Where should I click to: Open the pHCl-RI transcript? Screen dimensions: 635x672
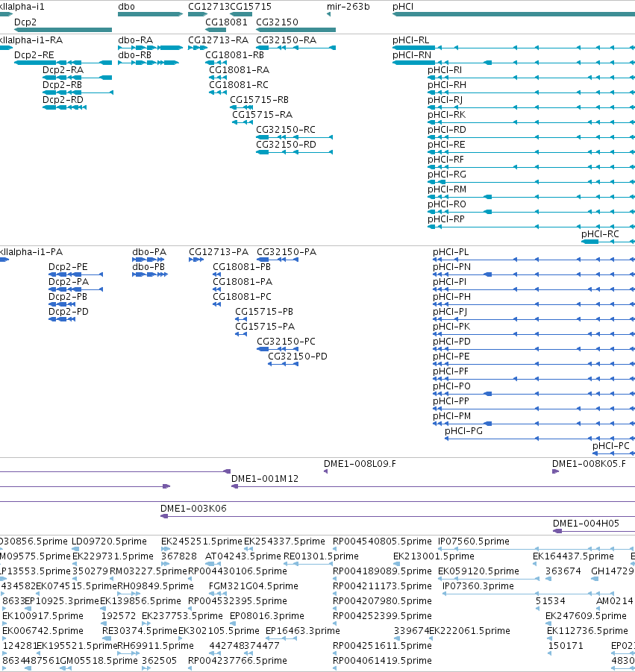point(445,70)
